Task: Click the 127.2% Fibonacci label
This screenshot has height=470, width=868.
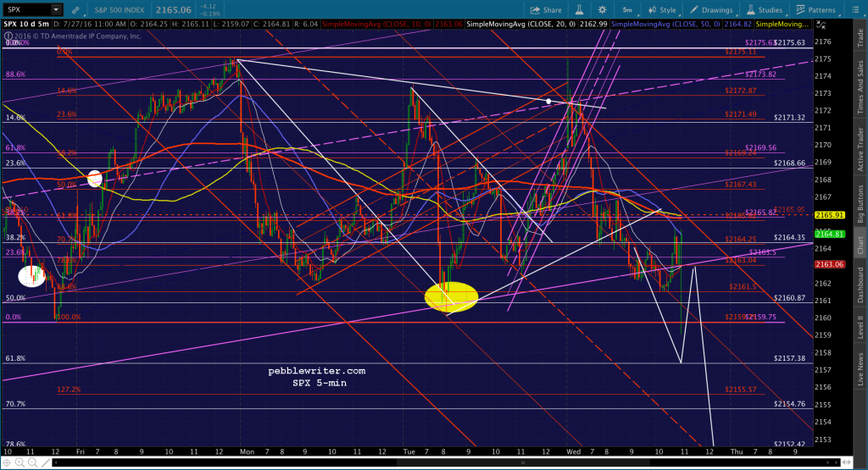Action: click(x=69, y=390)
